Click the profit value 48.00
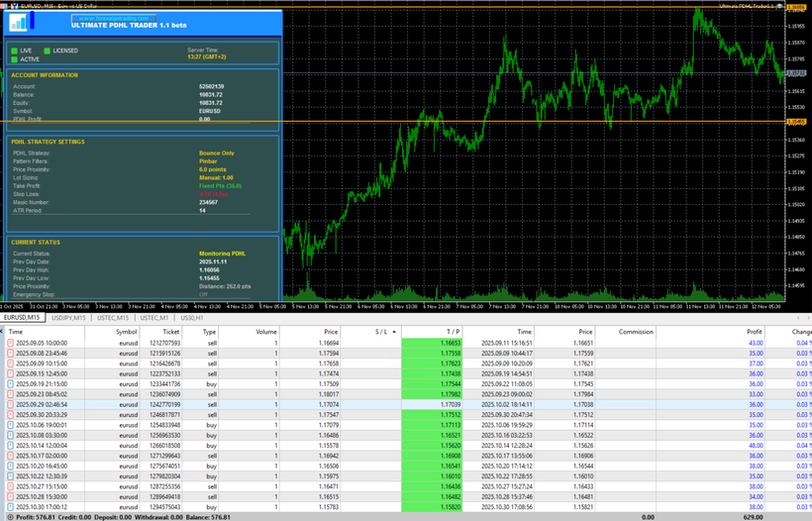The image size is (812, 521). 756,446
